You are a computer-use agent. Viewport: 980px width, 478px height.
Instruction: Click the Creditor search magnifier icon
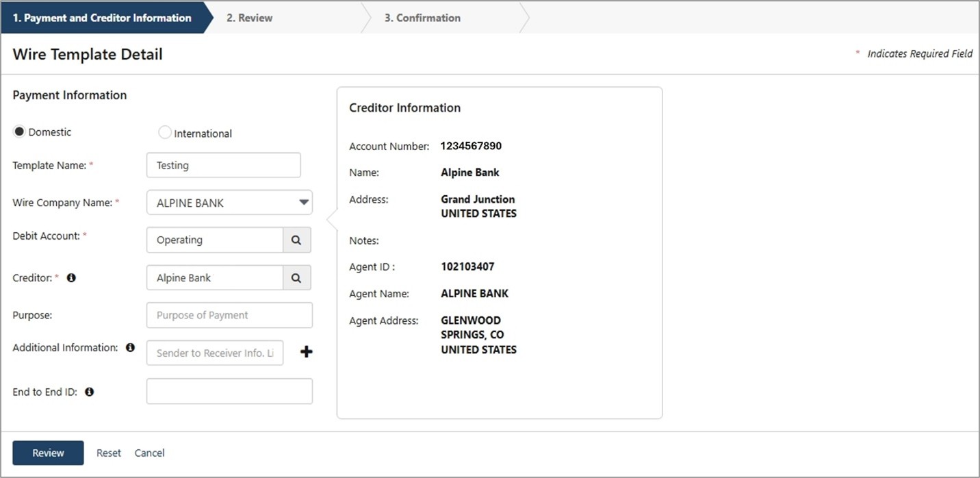click(x=296, y=278)
